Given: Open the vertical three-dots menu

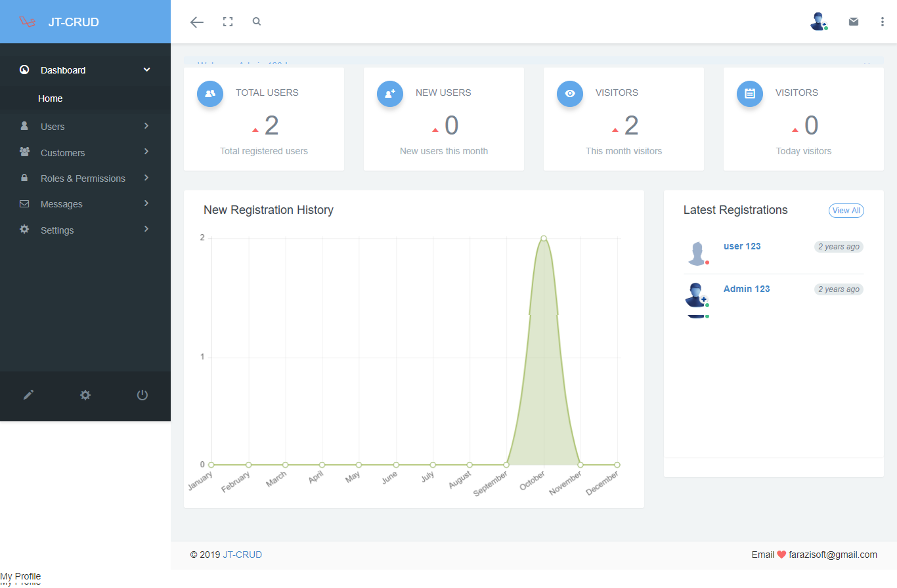Looking at the screenshot, I should [x=882, y=22].
